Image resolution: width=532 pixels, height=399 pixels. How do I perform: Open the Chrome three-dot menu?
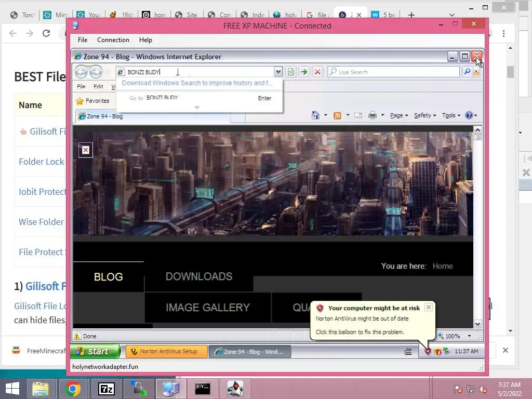tap(504, 33)
